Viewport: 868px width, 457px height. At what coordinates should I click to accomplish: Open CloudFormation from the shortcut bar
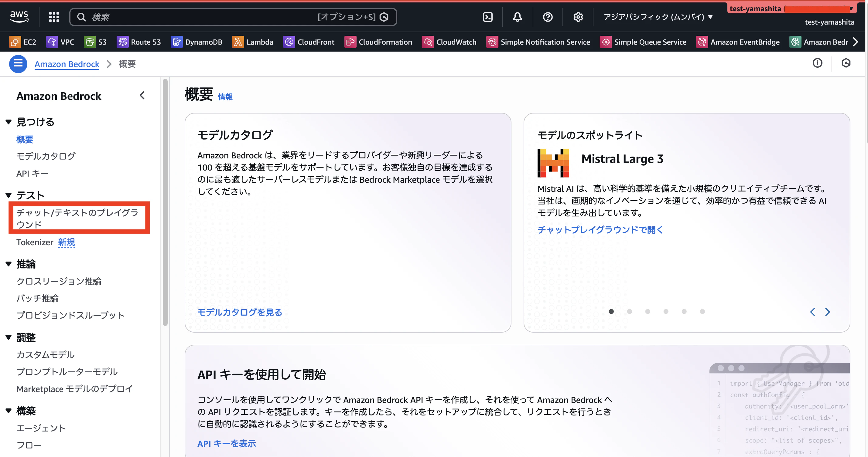(x=378, y=42)
